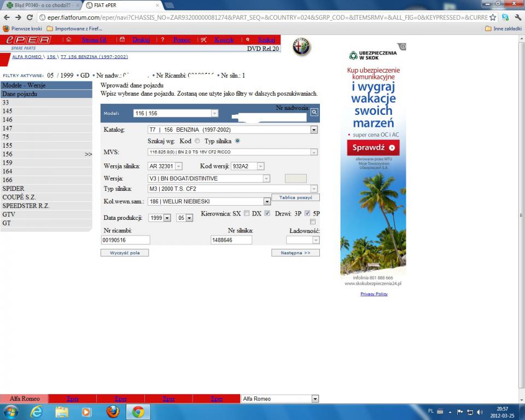
Task: Open Inne zakładki bookmarks folder
Action: (x=504, y=29)
